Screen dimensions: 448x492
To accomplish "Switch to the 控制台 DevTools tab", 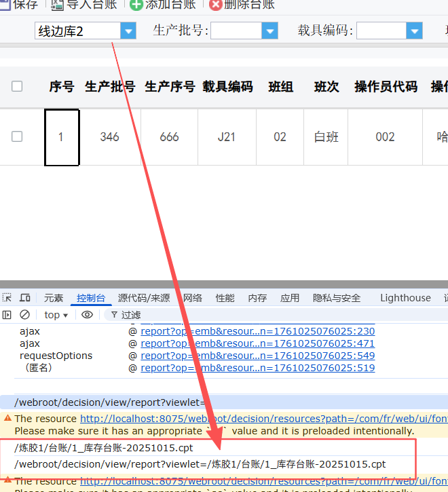I will (91, 298).
